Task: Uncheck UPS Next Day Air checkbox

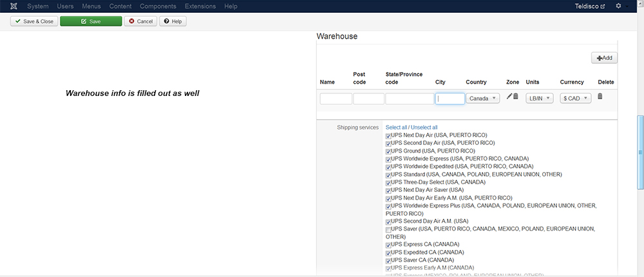Action: pyautogui.click(x=388, y=136)
